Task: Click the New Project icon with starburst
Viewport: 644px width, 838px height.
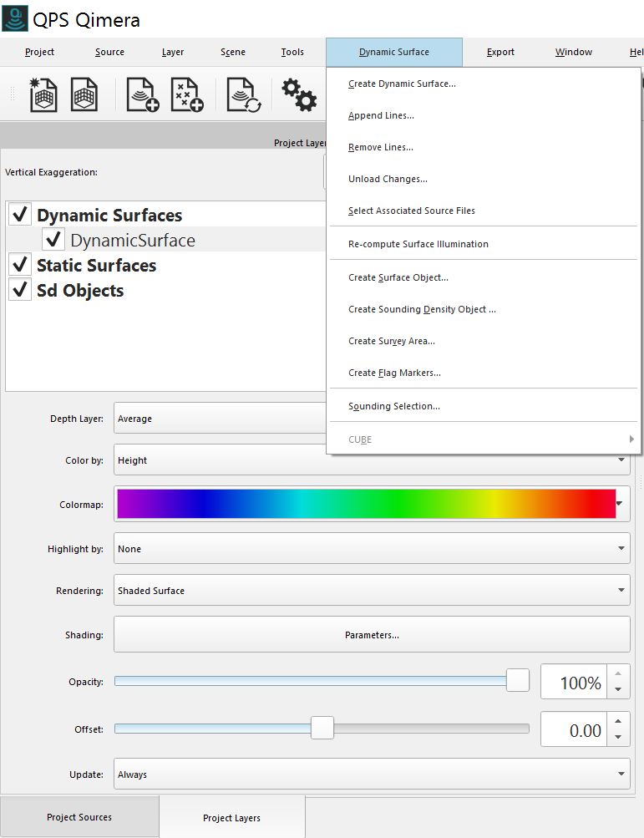Action: (x=43, y=94)
